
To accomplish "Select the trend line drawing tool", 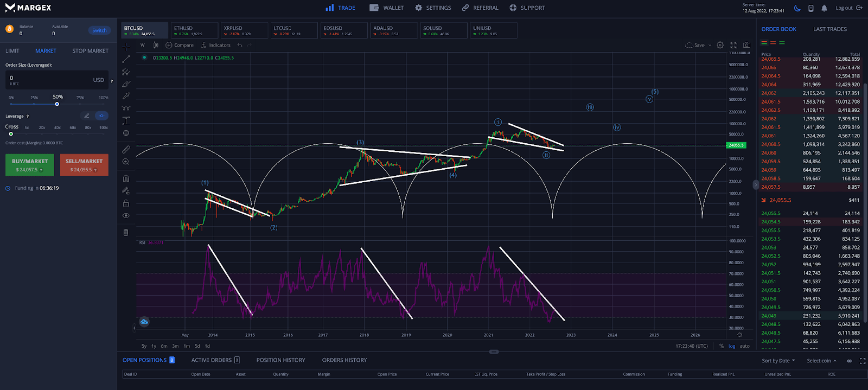I will 126,59.
